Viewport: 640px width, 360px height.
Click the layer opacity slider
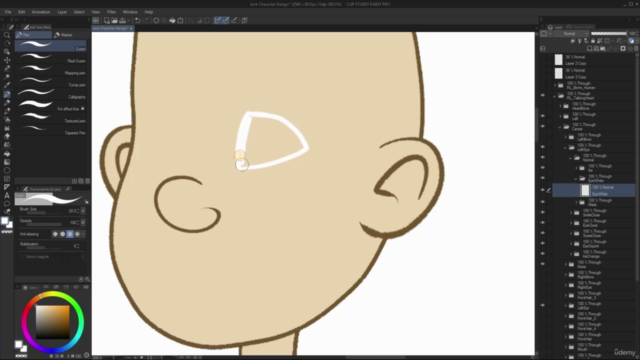pos(609,33)
